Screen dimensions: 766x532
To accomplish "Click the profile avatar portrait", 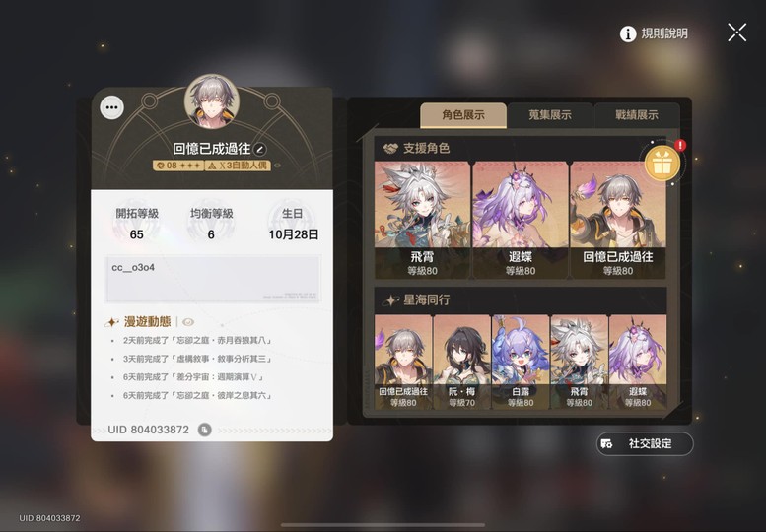I will [212, 101].
